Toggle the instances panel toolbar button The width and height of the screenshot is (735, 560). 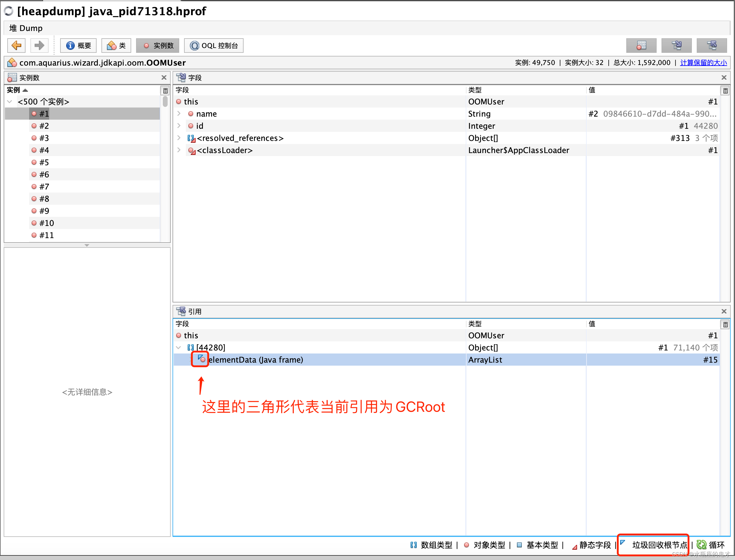[641, 45]
